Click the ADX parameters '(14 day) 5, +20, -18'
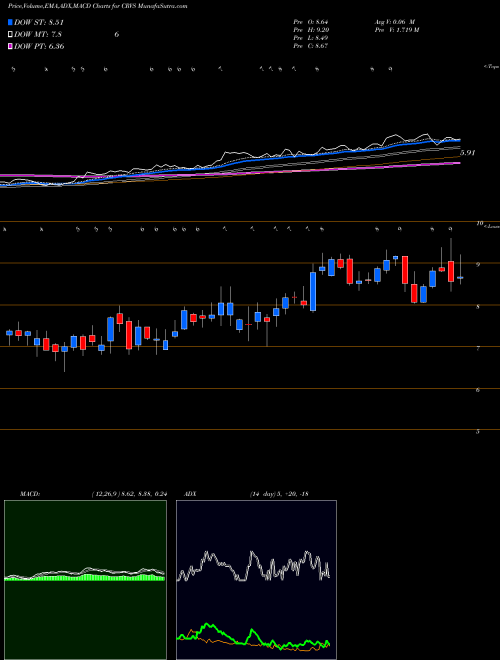 pyautogui.click(x=279, y=494)
